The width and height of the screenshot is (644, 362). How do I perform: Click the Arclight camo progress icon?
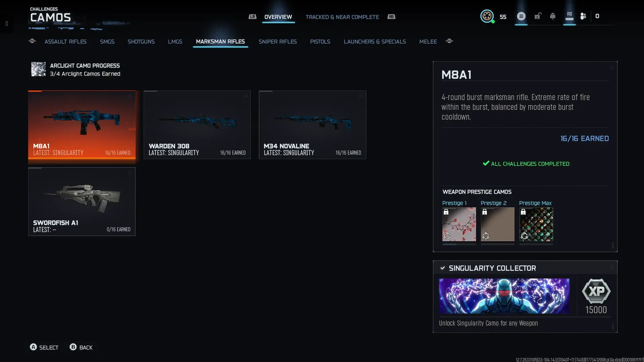(x=38, y=69)
